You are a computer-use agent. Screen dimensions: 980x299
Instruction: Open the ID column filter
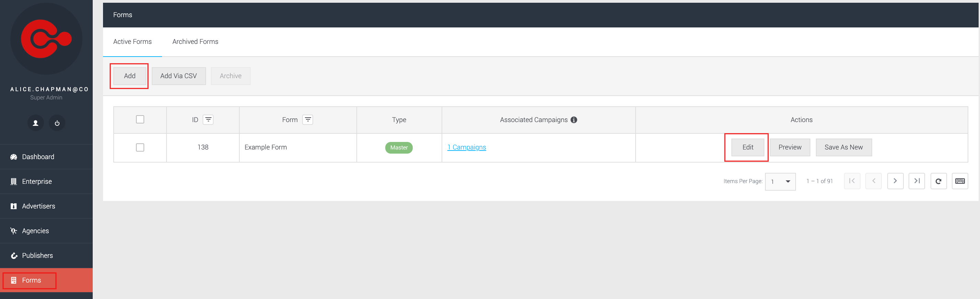[208, 120]
